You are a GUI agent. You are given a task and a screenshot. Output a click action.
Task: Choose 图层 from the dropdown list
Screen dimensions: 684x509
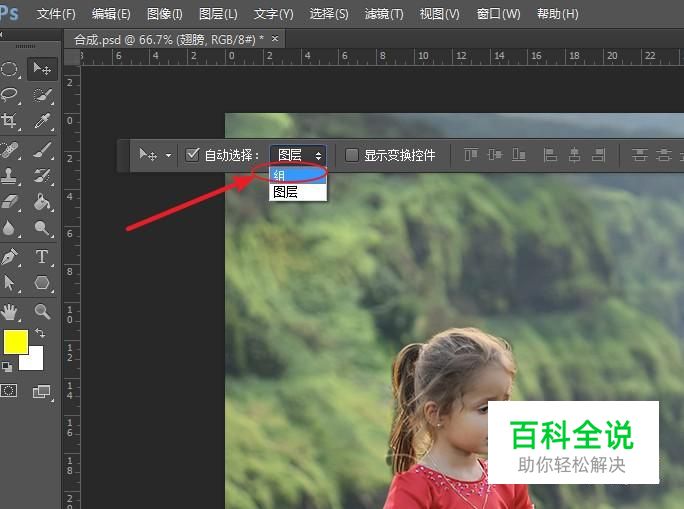pyautogui.click(x=298, y=192)
